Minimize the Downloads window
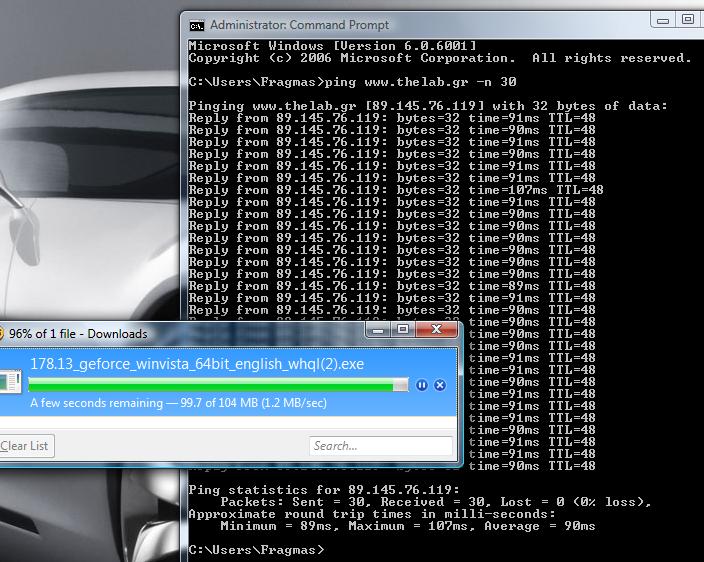This screenshot has width=704, height=562. click(378, 330)
